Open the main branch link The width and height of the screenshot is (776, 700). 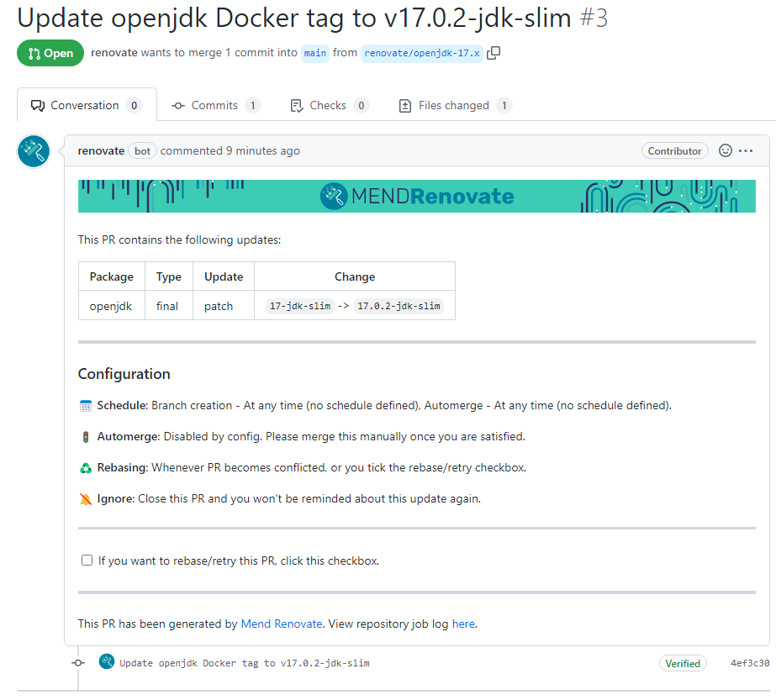[x=314, y=53]
